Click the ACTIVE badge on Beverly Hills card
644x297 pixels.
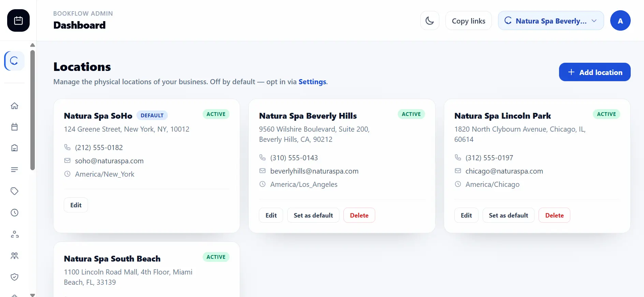click(x=411, y=114)
